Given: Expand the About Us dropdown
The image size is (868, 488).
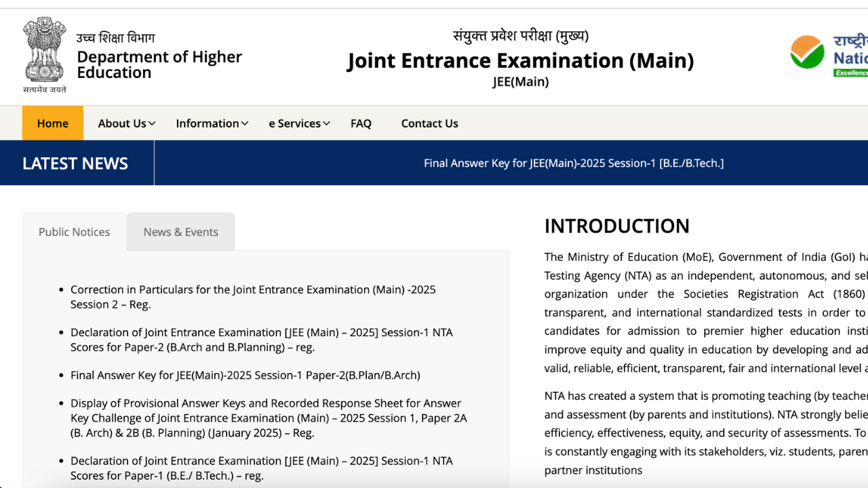Looking at the screenshot, I should [x=126, y=123].
